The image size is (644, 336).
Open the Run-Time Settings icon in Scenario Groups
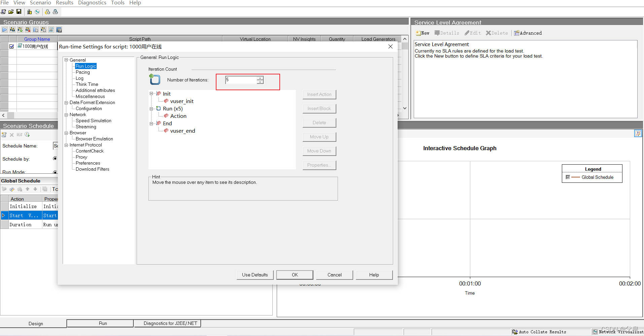coord(36,30)
